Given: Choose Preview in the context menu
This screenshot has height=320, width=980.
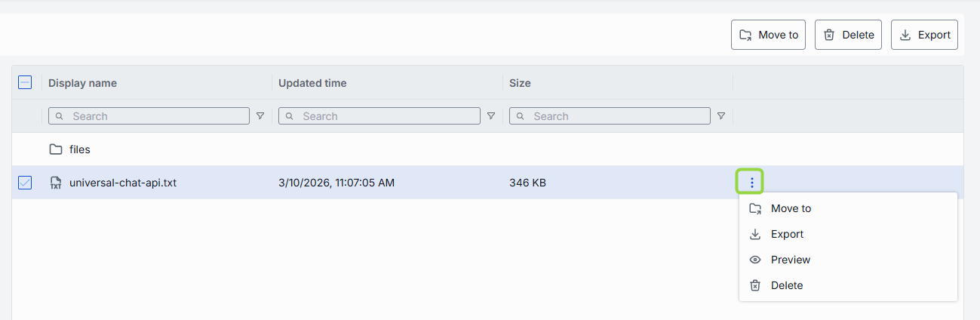Looking at the screenshot, I should [x=790, y=260].
